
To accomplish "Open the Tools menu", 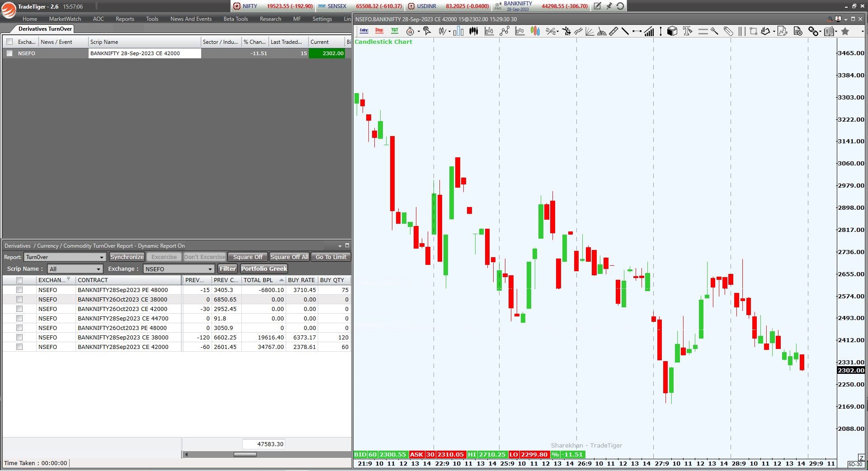I will 152,19.
